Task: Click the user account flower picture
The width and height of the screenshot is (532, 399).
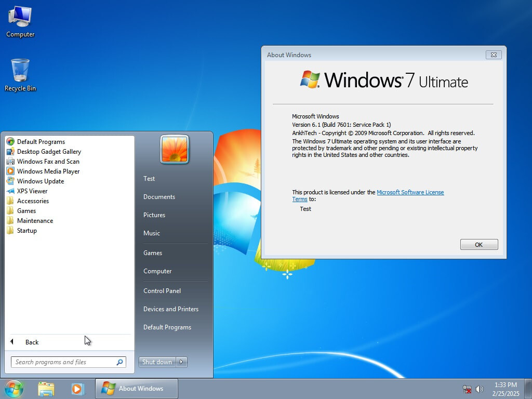Action: tap(175, 149)
